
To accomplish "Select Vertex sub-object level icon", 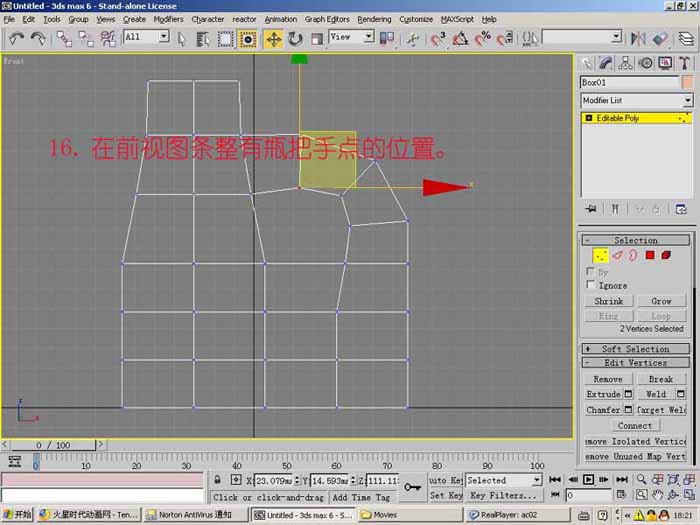I will pyautogui.click(x=600, y=256).
